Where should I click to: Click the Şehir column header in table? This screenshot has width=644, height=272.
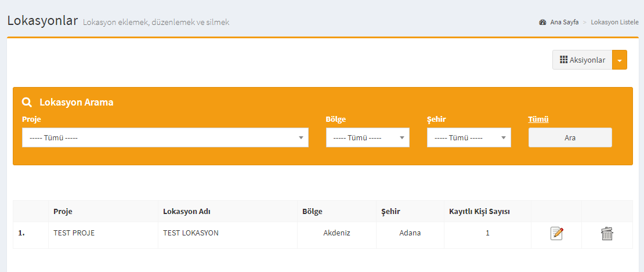pos(390,212)
